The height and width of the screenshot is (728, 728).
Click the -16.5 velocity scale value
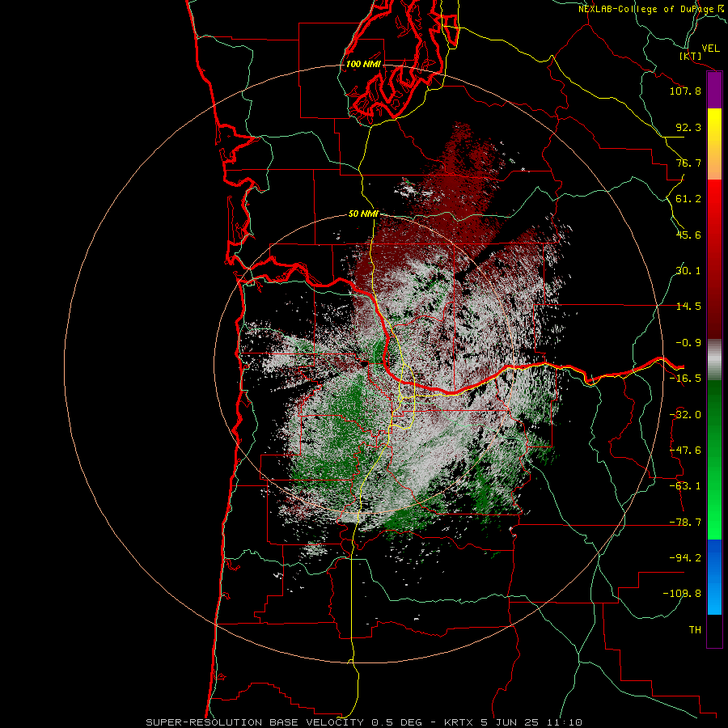[685, 379]
